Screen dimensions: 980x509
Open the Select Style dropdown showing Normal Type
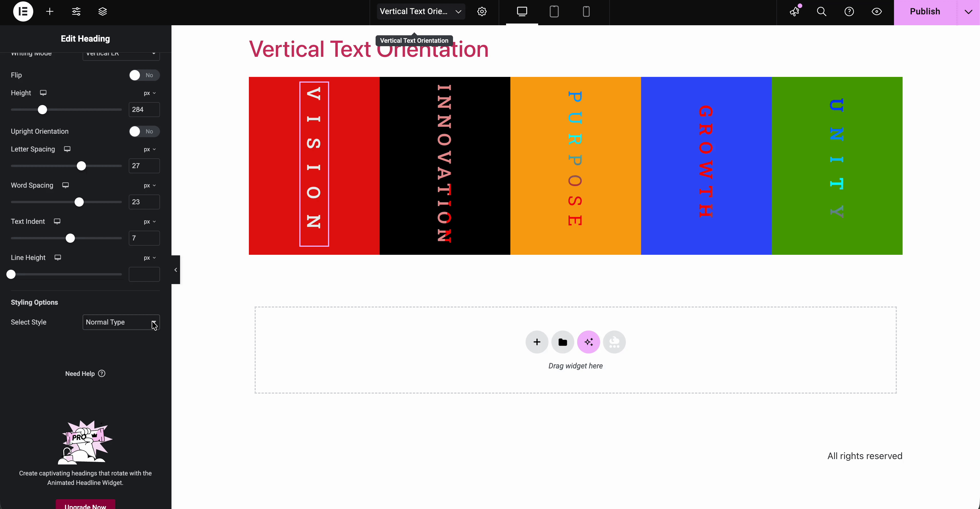[x=121, y=322]
